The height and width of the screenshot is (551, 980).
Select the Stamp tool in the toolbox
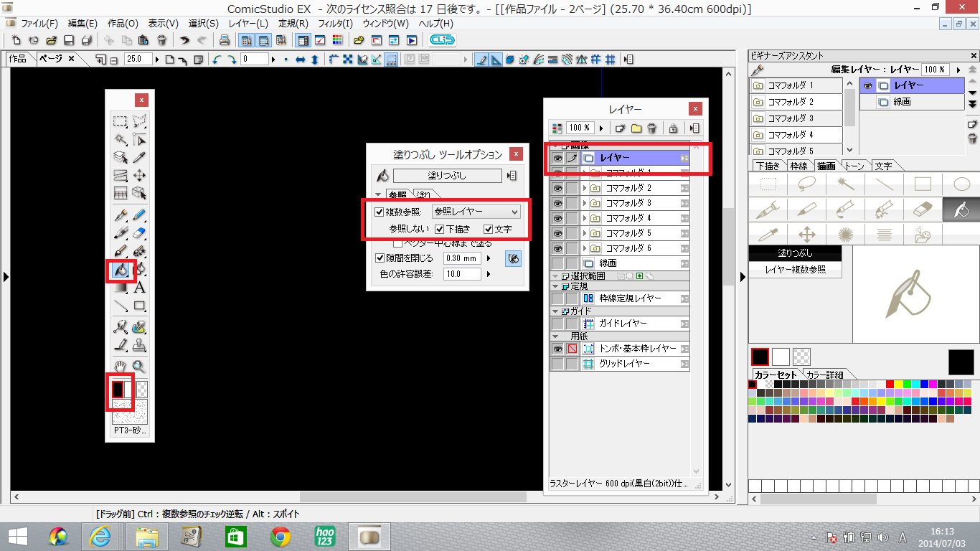point(139,345)
